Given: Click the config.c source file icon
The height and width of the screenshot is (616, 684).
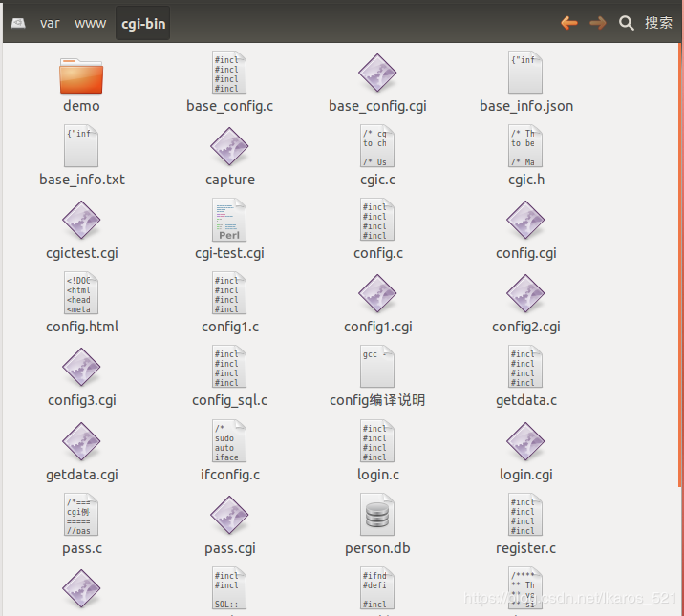Looking at the screenshot, I should pyautogui.click(x=377, y=220).
